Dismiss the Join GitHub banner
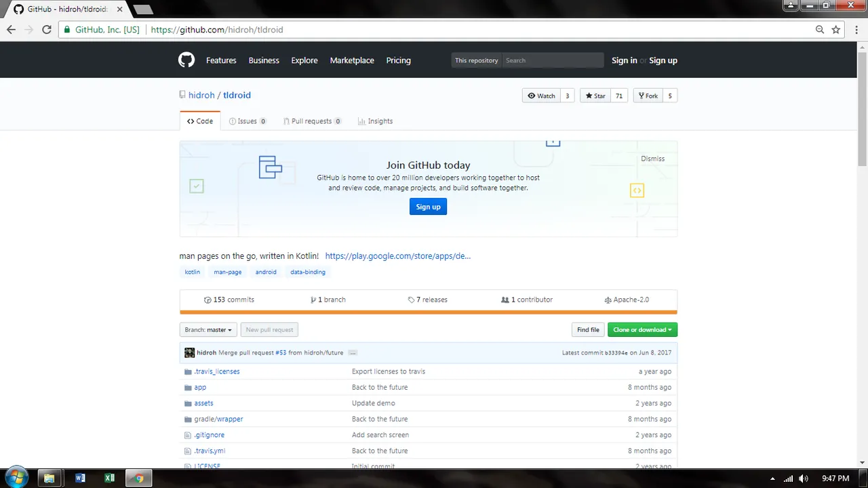Viewport: 868px width, 488px height. [652, 159]
